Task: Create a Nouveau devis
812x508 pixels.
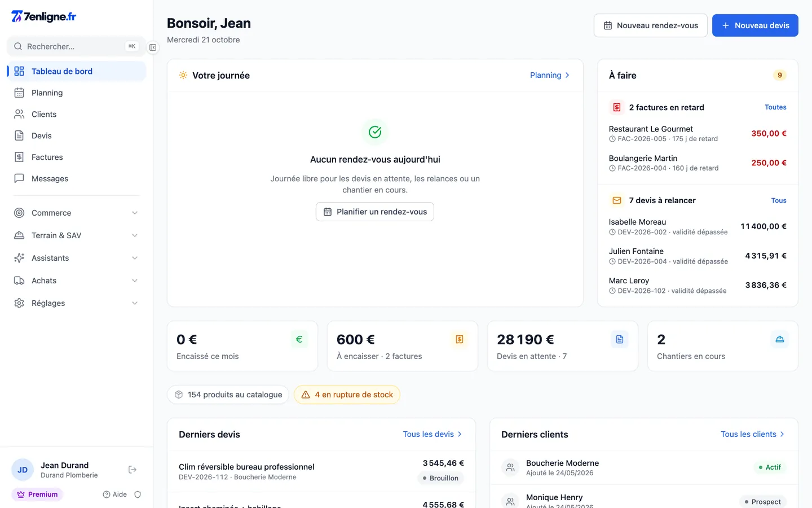Action: coord(755,25)
